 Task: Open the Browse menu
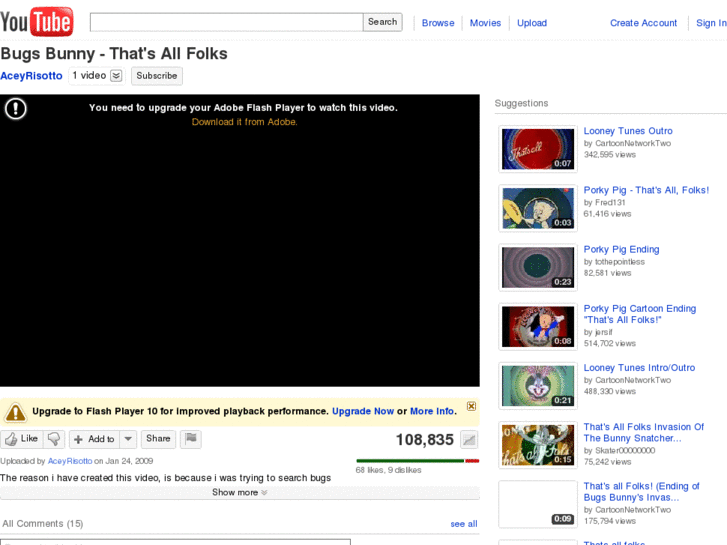coord(438,23)
